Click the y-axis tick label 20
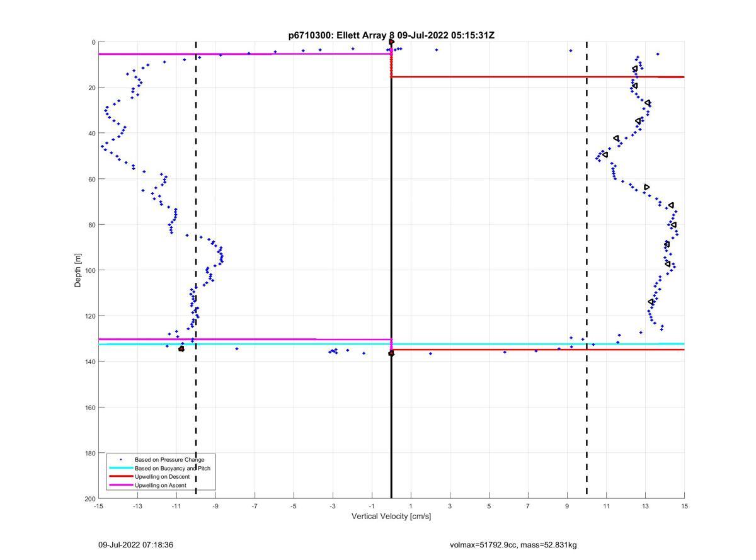Image resolution: width=756 pixels, height=560 pixels. 91,88
